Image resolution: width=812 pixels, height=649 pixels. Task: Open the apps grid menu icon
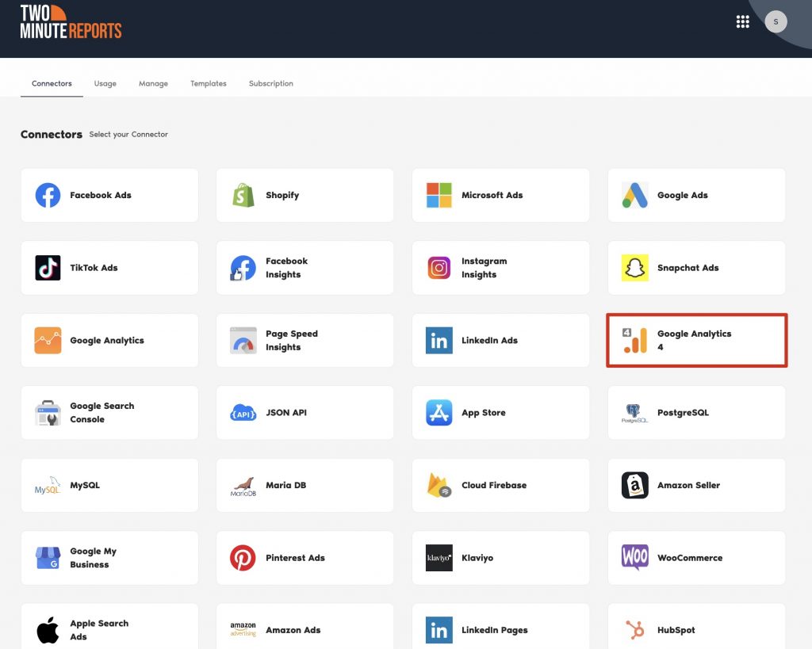[742, 22]
